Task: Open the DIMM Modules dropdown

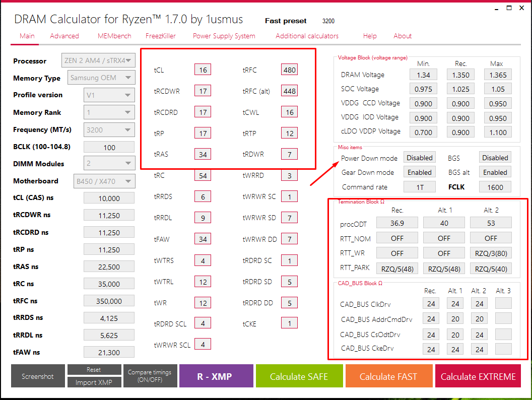Action: [109, 163]
